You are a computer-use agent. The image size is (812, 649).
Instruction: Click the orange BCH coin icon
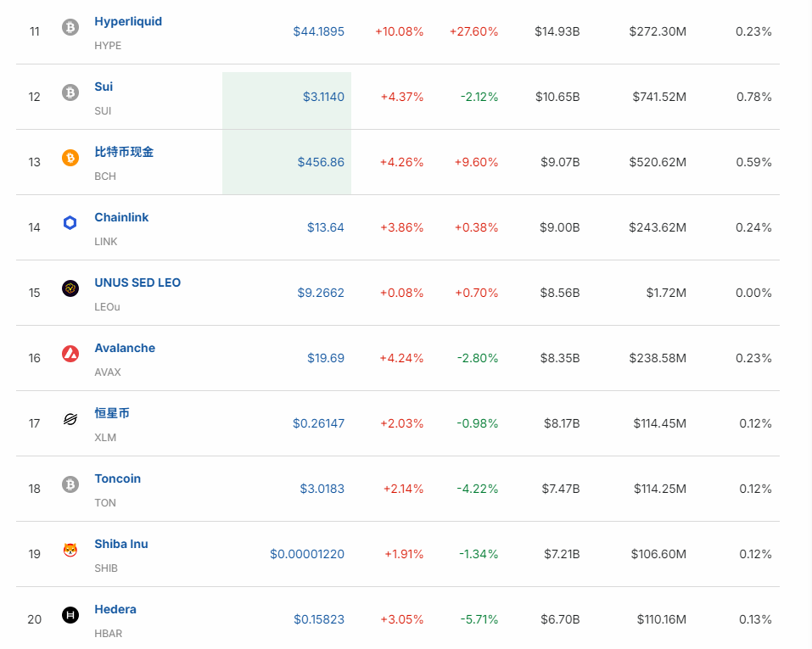coord(70,158)
